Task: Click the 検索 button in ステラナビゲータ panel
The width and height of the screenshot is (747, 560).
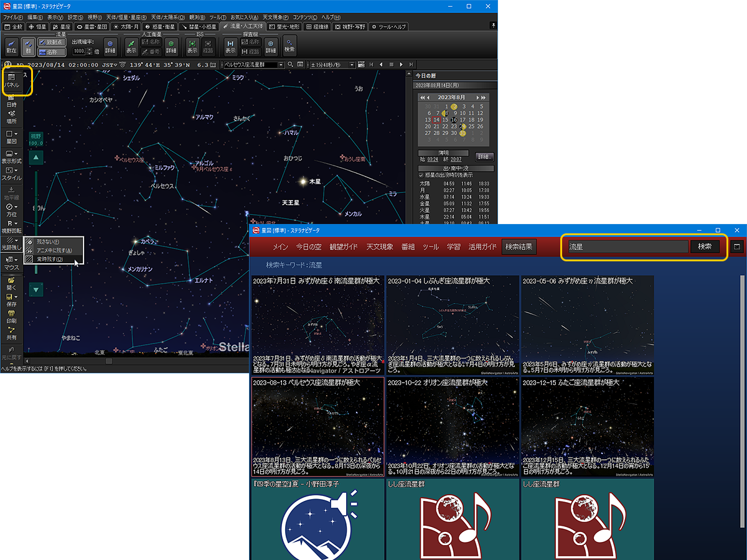Action: tap(705, 246)
